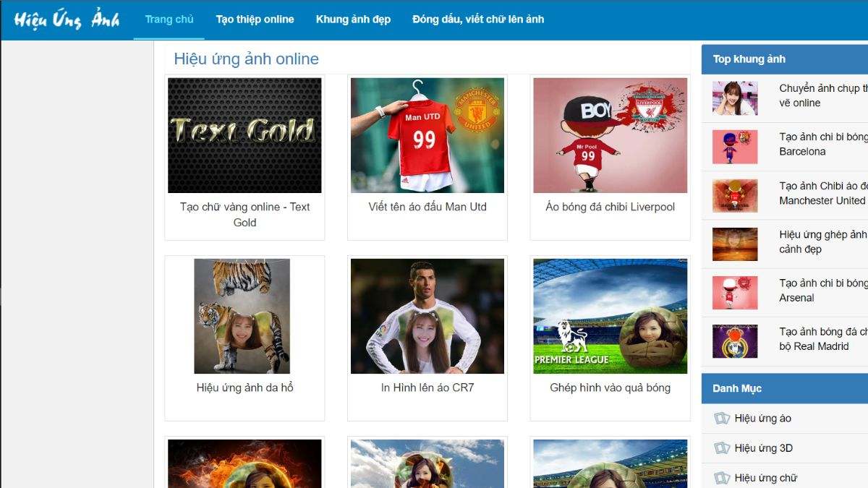Image resolution: width=868 pixels, height=488 pixels.
Task: Open the Tạo ảnh Chibi áo Manchester United link
Action: 823,193
